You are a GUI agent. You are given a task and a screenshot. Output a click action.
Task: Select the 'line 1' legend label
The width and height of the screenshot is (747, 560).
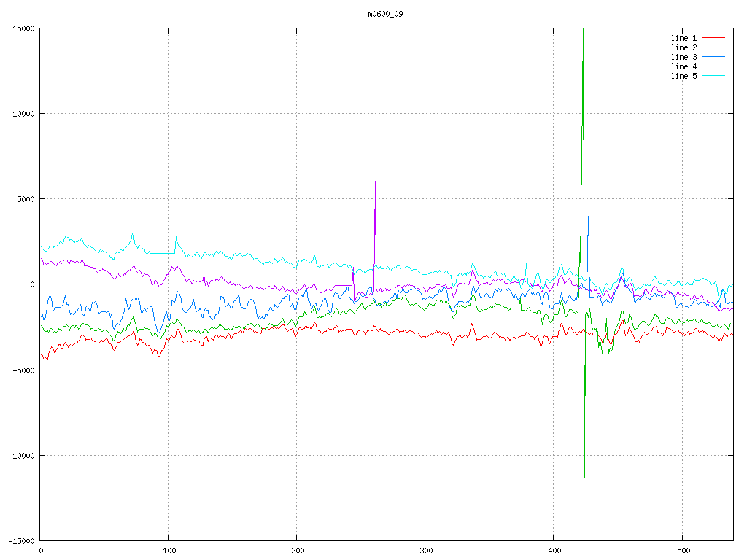(684, 38)
